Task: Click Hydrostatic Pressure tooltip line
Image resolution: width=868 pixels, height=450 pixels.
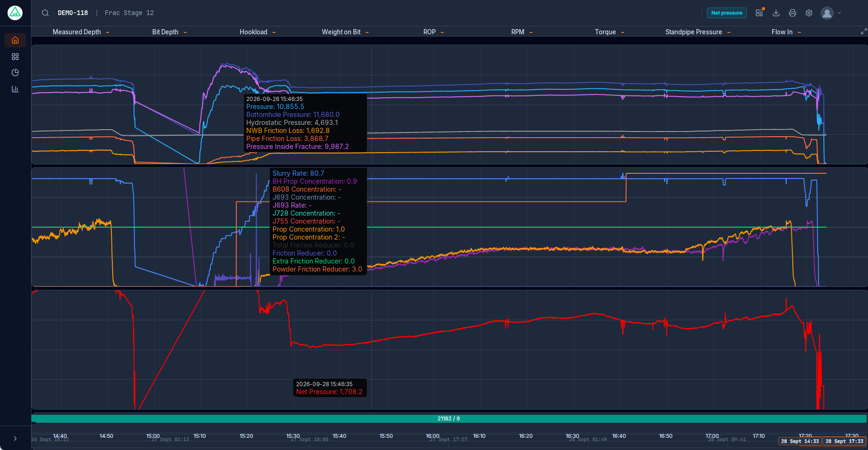Action: (292, 123)
